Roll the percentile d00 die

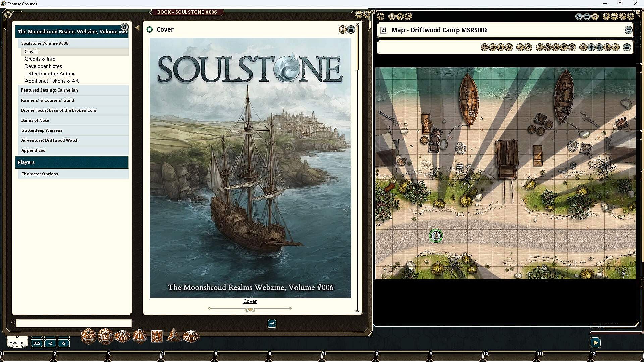(191, 336)
